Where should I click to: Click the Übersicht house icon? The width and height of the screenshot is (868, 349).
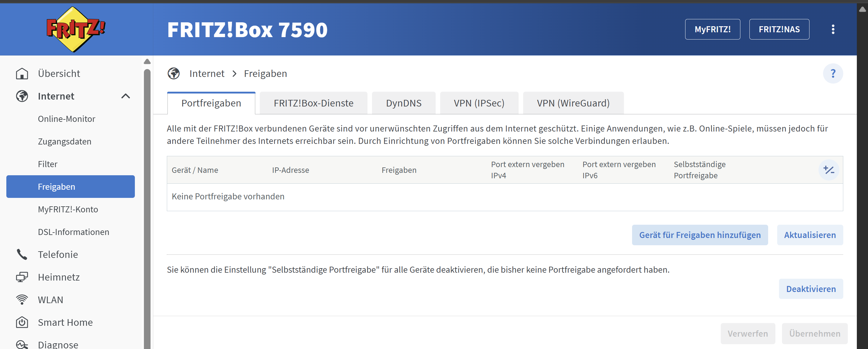coord(22,73)
